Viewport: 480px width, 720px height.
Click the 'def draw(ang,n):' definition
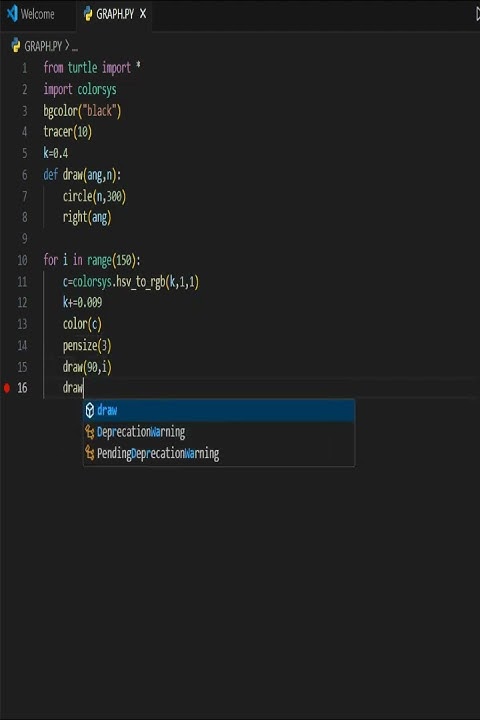(82, 174)
